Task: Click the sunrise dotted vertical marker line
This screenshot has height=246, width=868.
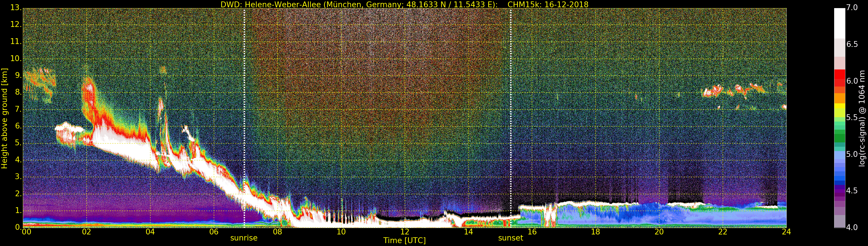Action: (x=244, y=118)
